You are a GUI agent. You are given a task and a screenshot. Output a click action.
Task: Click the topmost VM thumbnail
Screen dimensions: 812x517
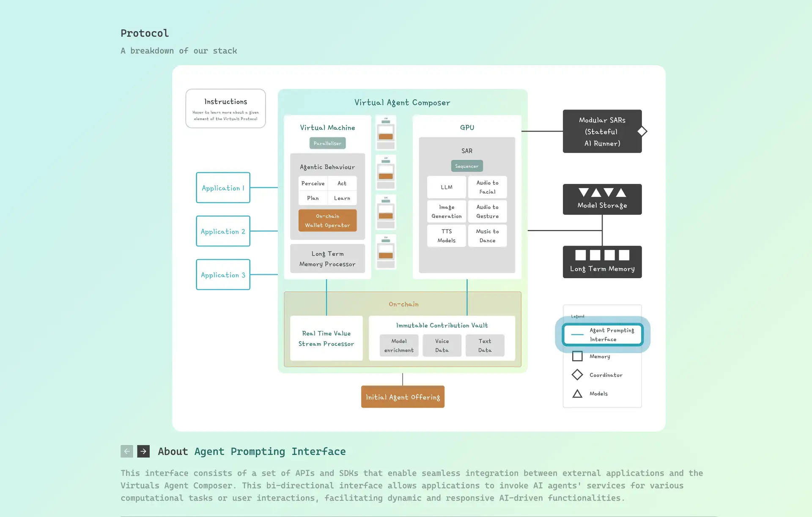pyautogui.click(x=386, y=133)
